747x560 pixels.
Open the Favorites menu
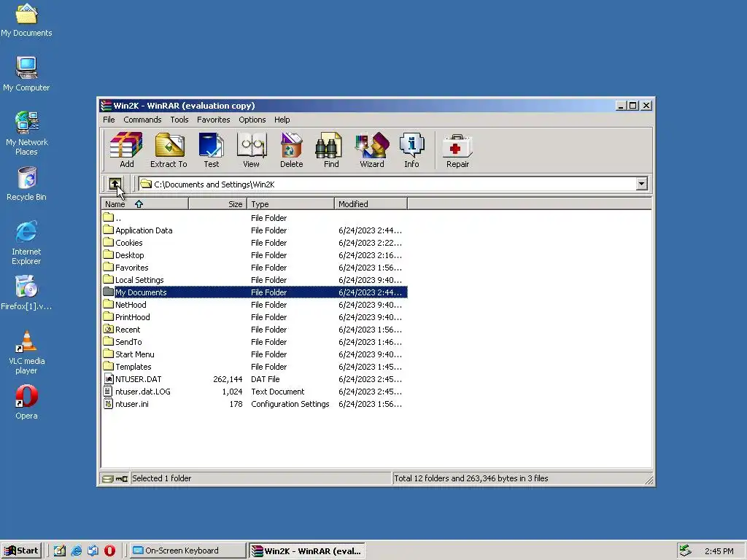[214, 120]
